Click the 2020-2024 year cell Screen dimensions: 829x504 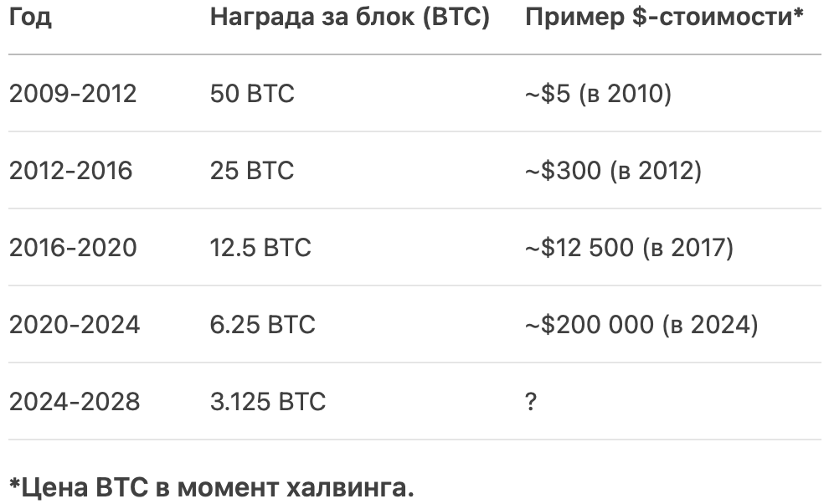[x=75, y=325]
